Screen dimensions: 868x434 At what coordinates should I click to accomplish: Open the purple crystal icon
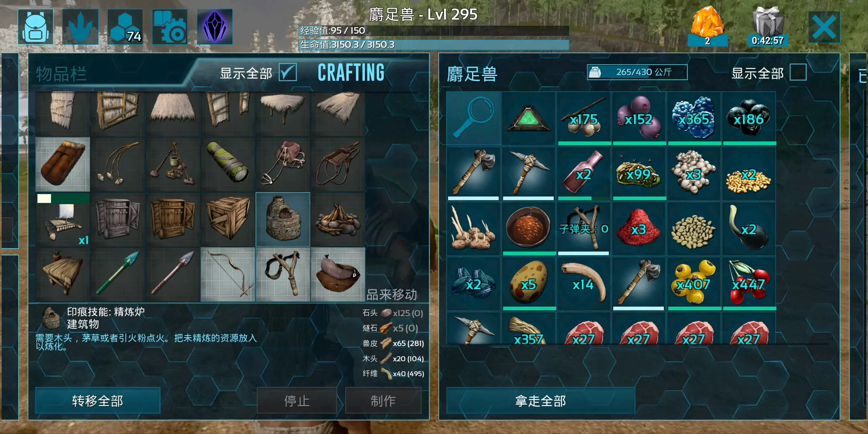[x=215, y=27]
